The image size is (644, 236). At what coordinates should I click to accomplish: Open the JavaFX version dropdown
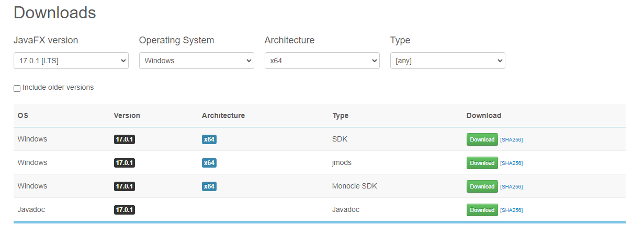(71, 61)
